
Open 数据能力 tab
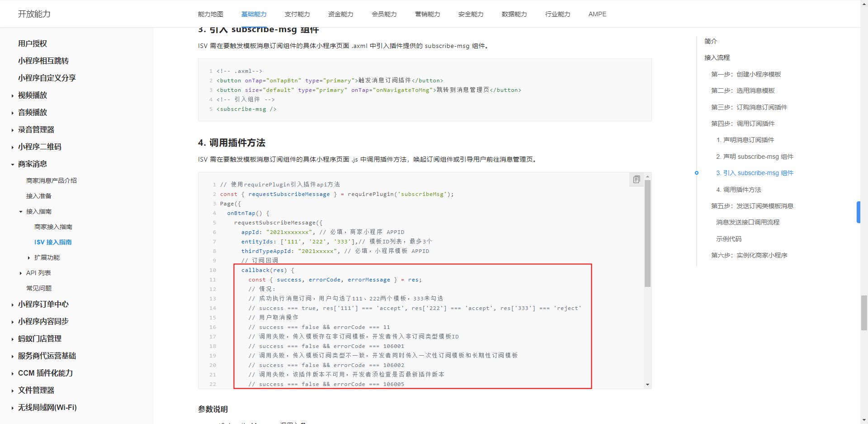(x=514, y=14)
